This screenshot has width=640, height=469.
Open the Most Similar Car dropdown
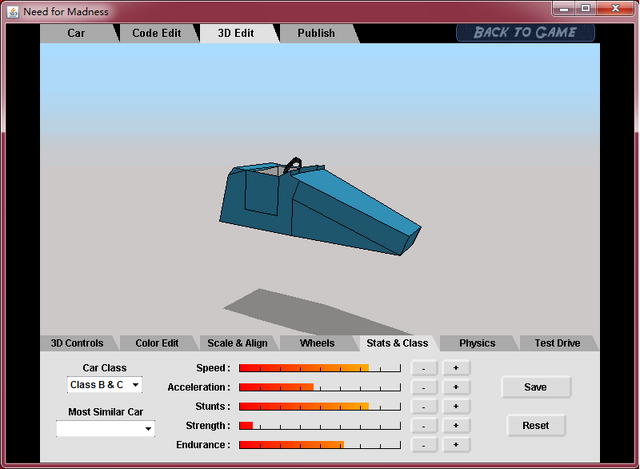pyautogui.click(x=105, y=429)
